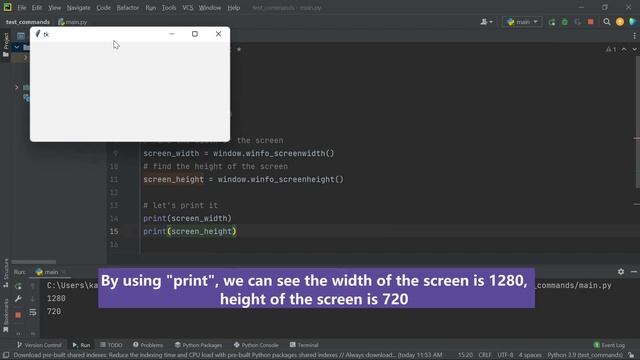Click the orange IDE updates icon
The width and height of the screenshot is (640, 360).
click(x=620, y=22)
